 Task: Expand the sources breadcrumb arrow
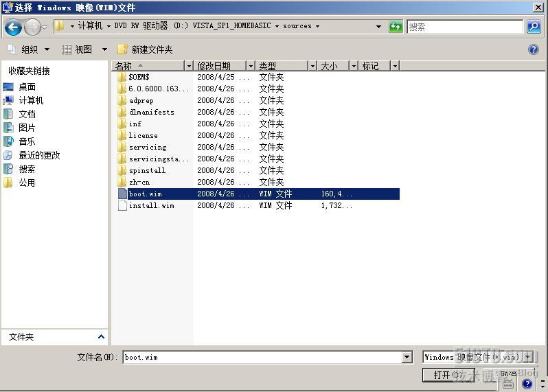coord(317,26)
